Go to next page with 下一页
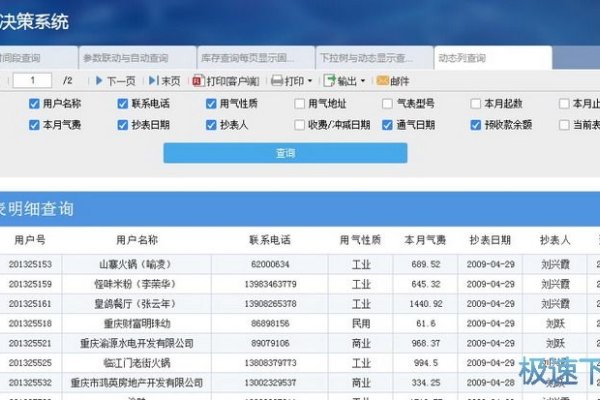 click(116, 81)
